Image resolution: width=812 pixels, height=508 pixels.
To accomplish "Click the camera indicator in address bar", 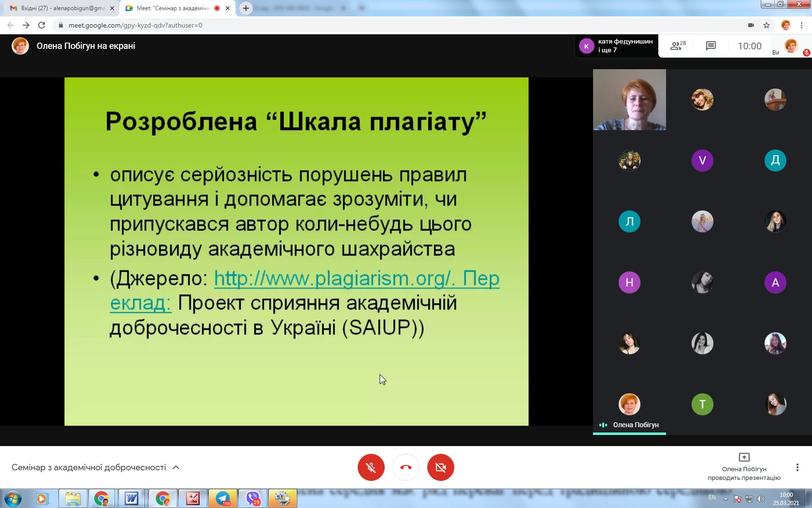I will 751,25.
